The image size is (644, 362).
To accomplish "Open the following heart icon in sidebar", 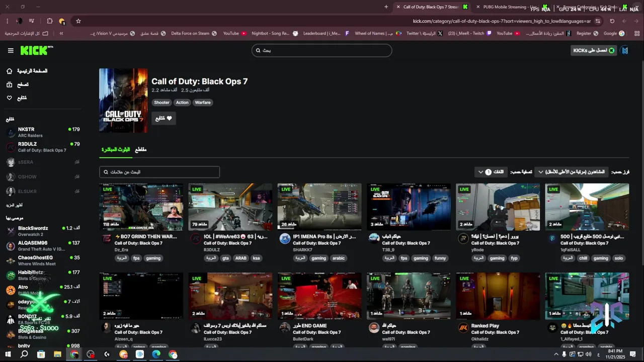I will [x=9, y=98].
